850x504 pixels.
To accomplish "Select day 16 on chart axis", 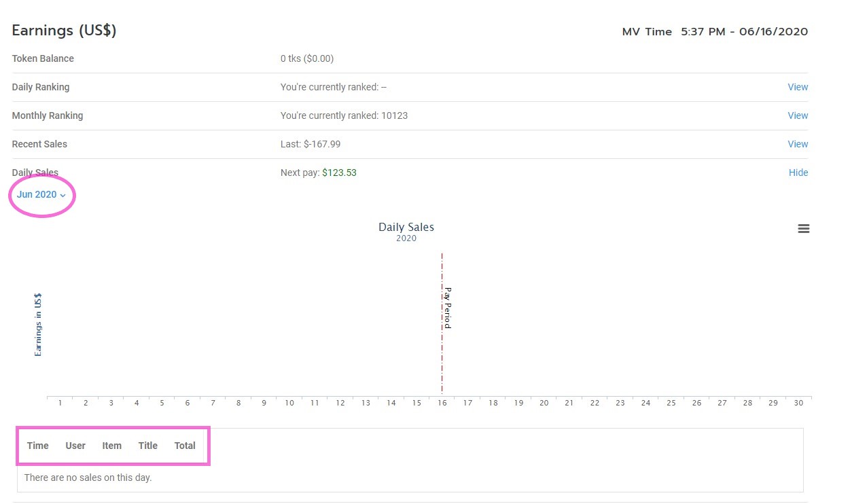I will pyautogui.click(x=442, y=403).
